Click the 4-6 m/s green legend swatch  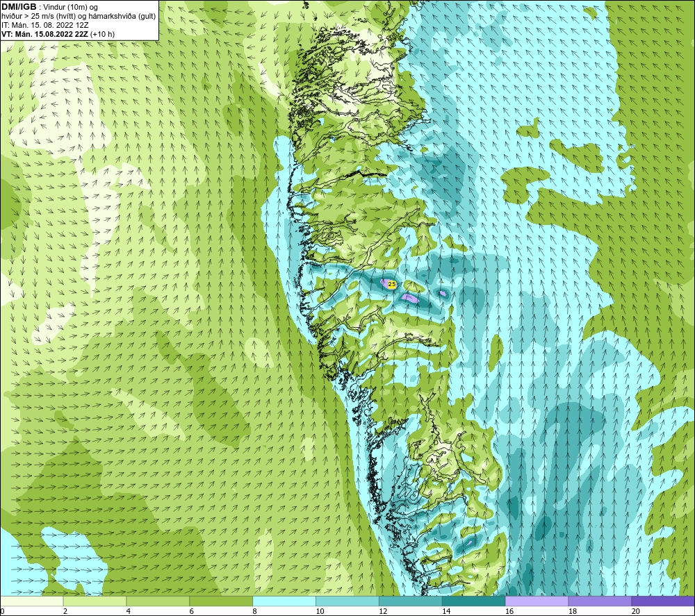[x=158, y=601]
